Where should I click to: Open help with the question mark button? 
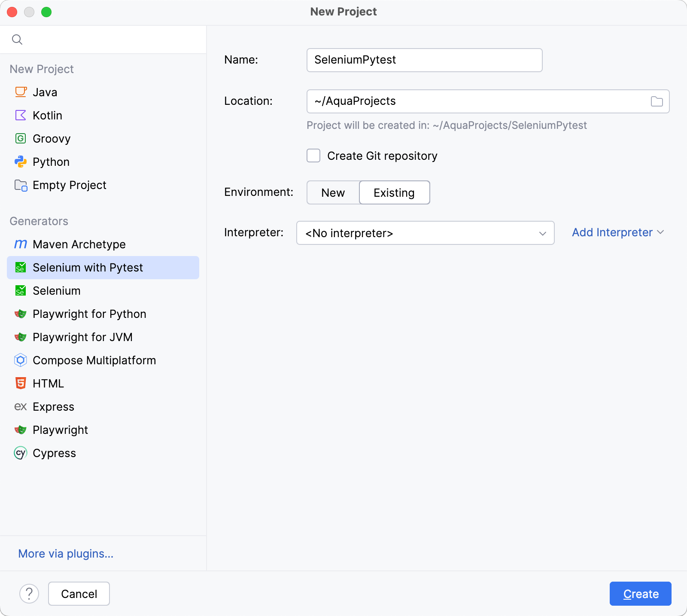point(29,594)
